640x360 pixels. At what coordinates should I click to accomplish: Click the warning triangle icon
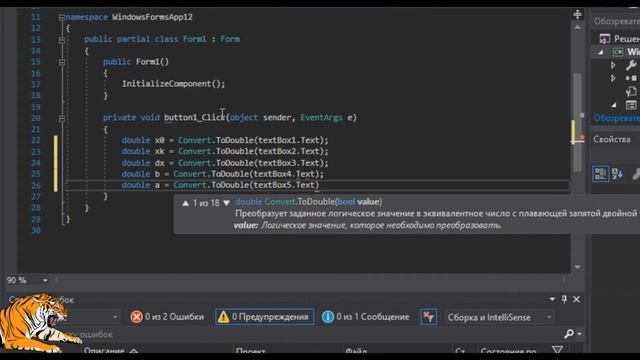(x=223, y=317)
